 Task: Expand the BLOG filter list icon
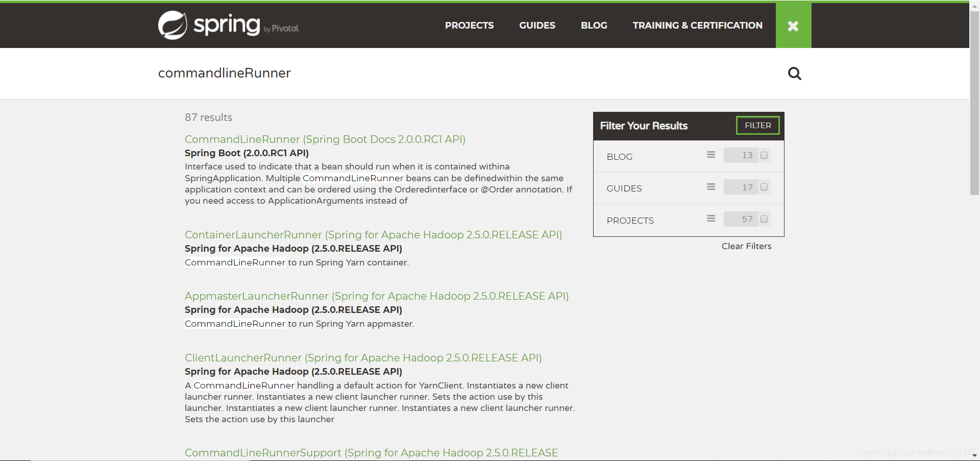(711, 155)
